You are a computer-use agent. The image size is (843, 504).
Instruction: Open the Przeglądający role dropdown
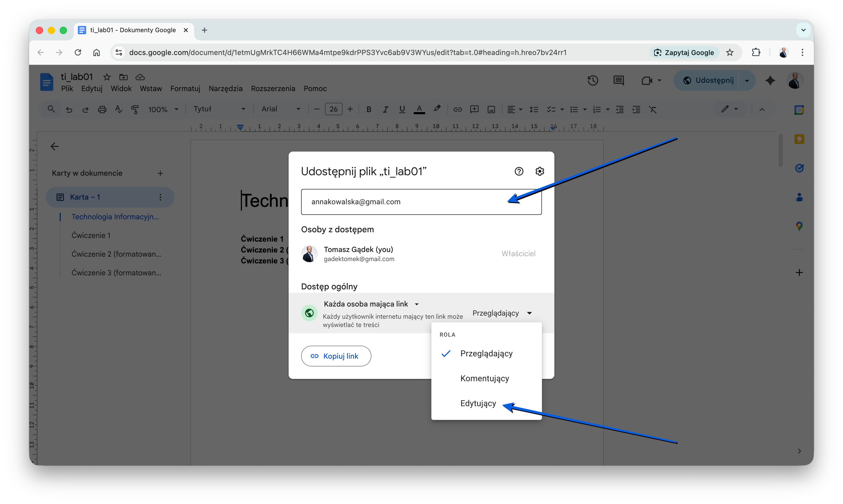[x=502, y=313]
